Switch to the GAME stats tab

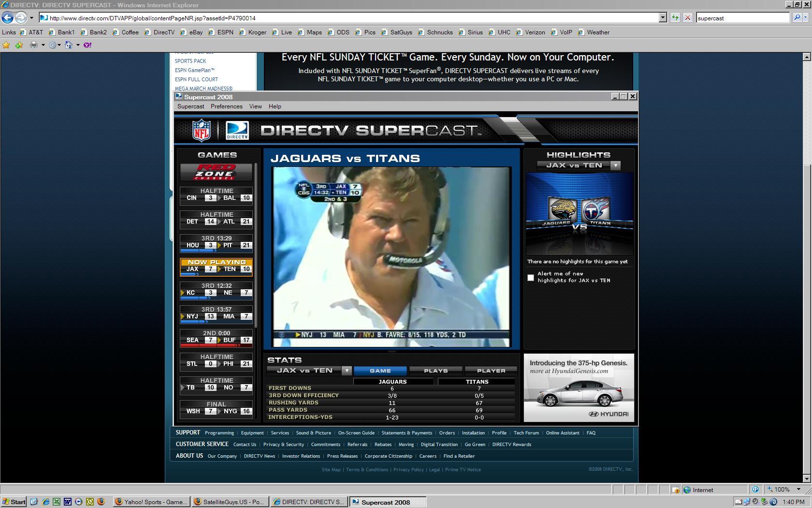coord(380,371)
